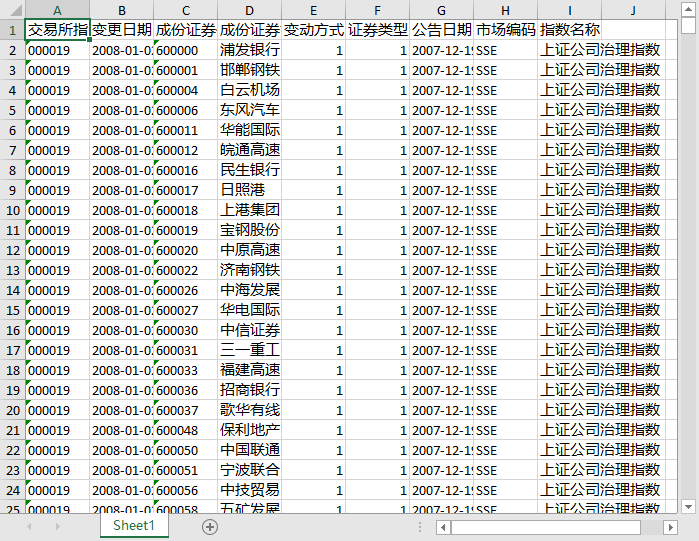This screenshot has height=541, width=699.
Task: Select cell 邯郸钢铁
Action: (x=249, y=70)
